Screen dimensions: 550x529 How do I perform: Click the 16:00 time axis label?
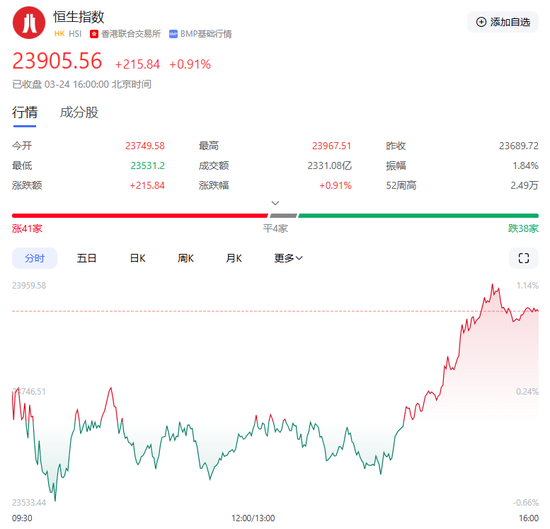[529, 518]
